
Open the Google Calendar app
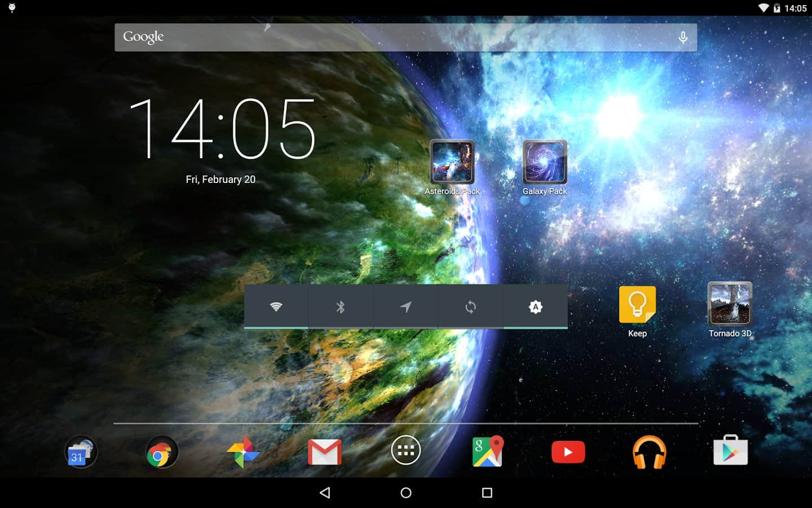(x=81, y=453)
